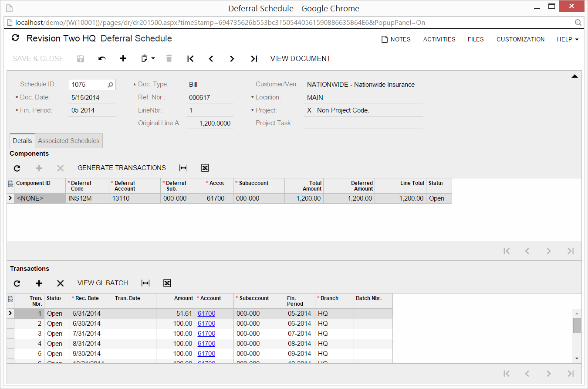The height and width of the screenshot is (389, 588).
Task: Click the undo cancel arrow icon
Action: (x=102, y=58)
